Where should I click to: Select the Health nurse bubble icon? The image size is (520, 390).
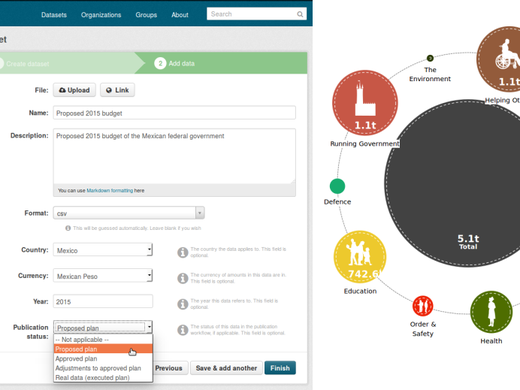coord(491,312)
